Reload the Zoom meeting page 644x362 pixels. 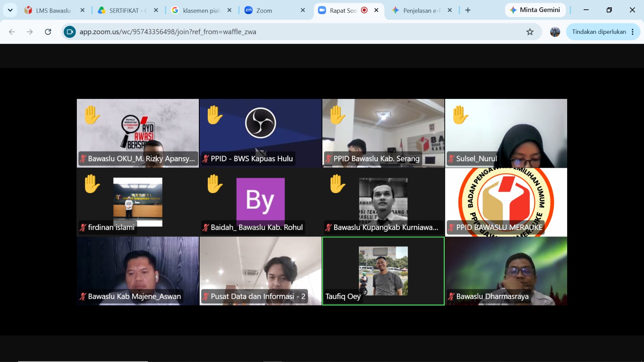(x=48, y=32)
